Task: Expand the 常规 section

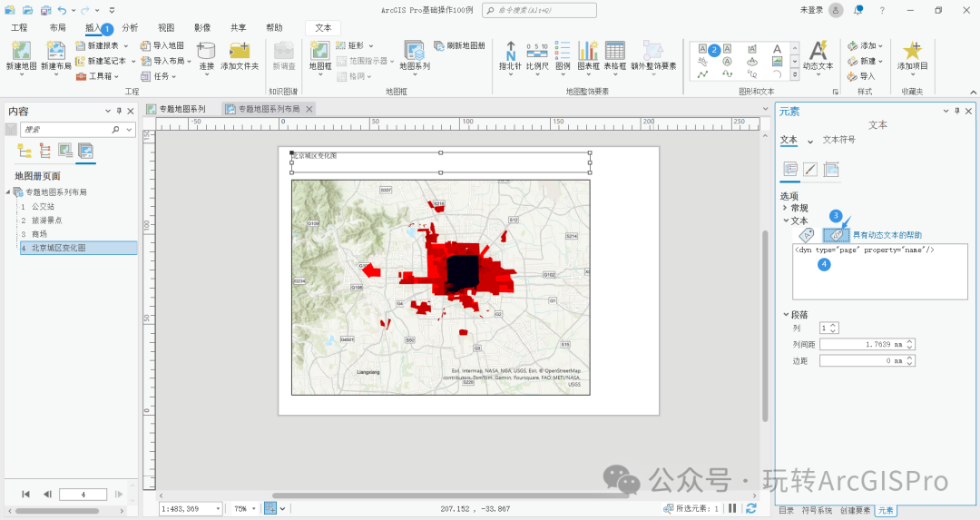Action: click(785, 208)
